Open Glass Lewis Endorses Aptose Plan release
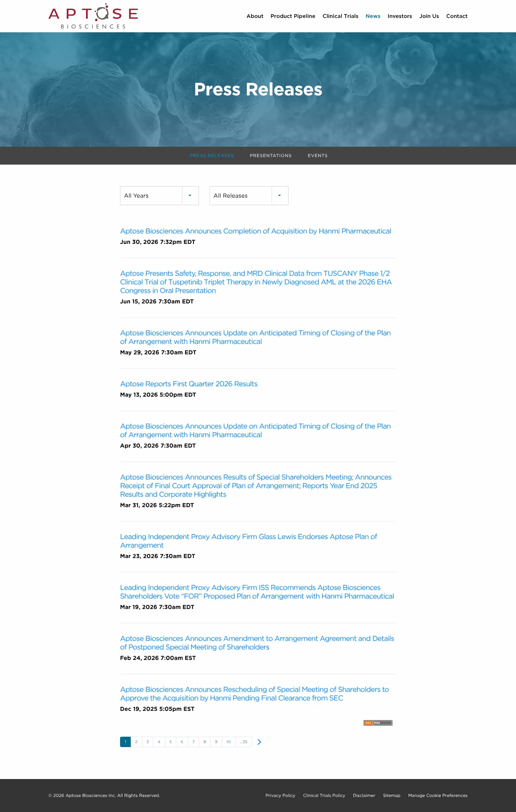The width and height of the screenshot is (516, 812). tap(249, 541)
